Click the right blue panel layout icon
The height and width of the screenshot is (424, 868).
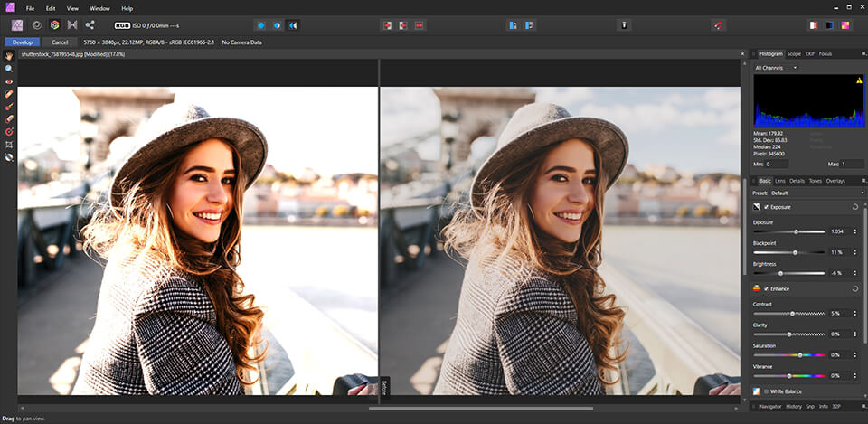[530, 25]
